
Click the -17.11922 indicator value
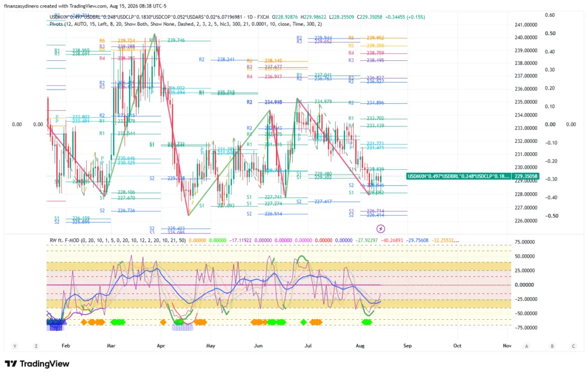click(240, 241)
